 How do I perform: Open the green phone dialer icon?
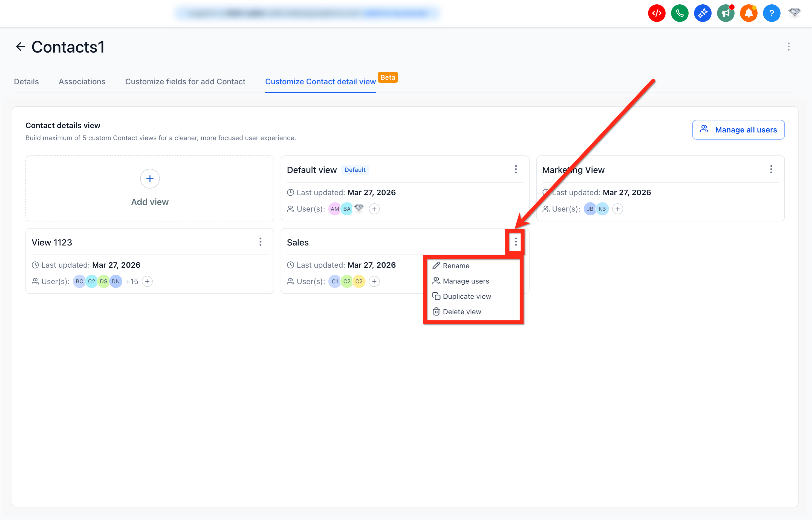click(x=680, y=13)
